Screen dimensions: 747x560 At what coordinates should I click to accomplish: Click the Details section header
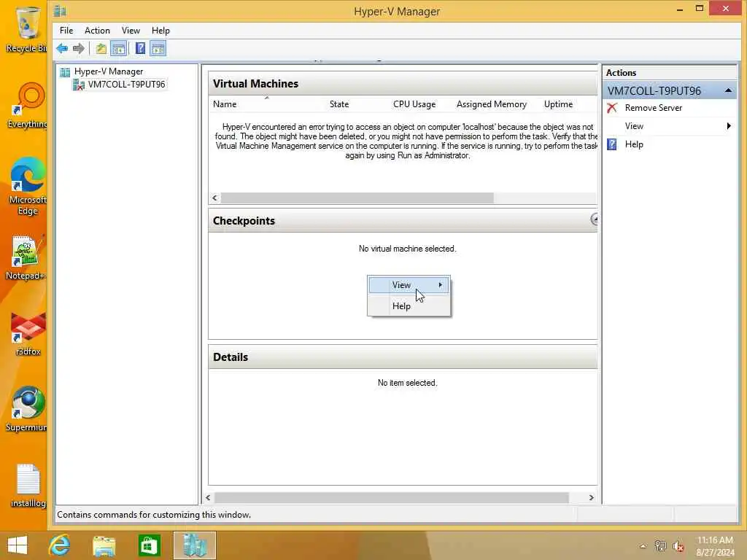[403, 357]
